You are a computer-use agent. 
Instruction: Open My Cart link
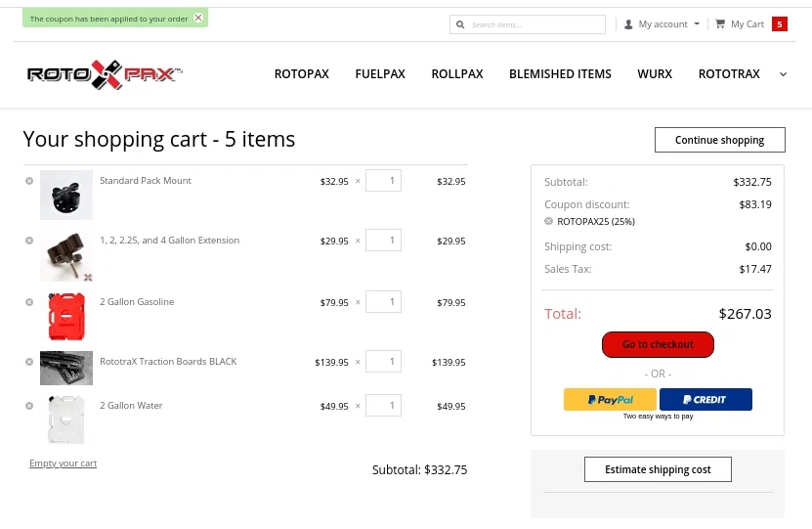[x=748, y=23]
